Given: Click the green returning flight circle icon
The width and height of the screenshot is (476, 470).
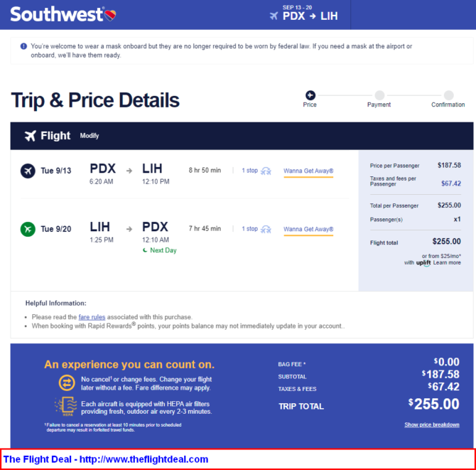Looking at the screenshot, I should 28,229.
